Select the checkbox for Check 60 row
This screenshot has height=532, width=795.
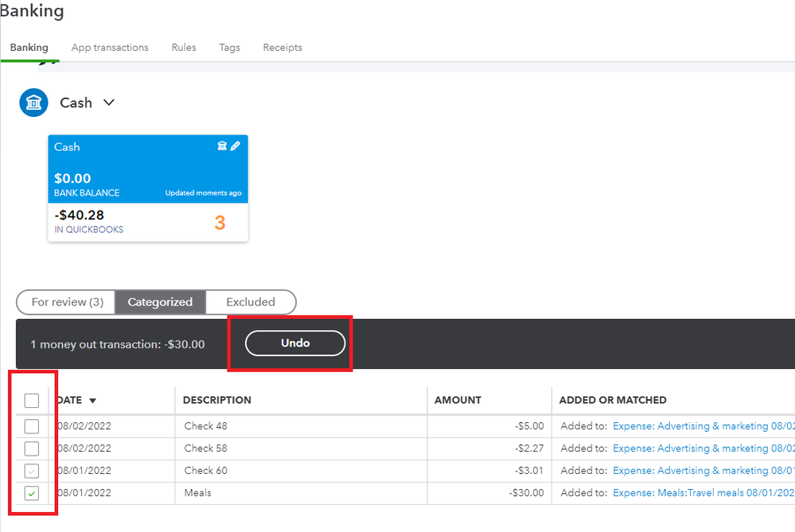click(32, 471)
